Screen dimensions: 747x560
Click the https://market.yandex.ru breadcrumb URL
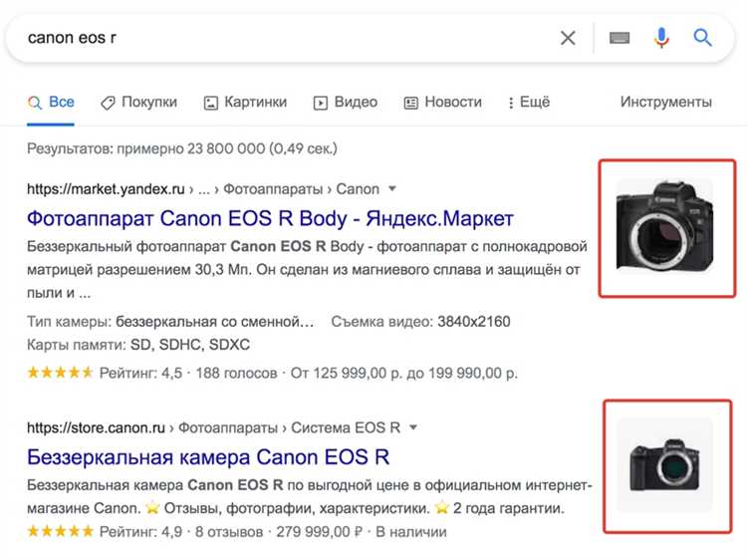click(106, 189)
